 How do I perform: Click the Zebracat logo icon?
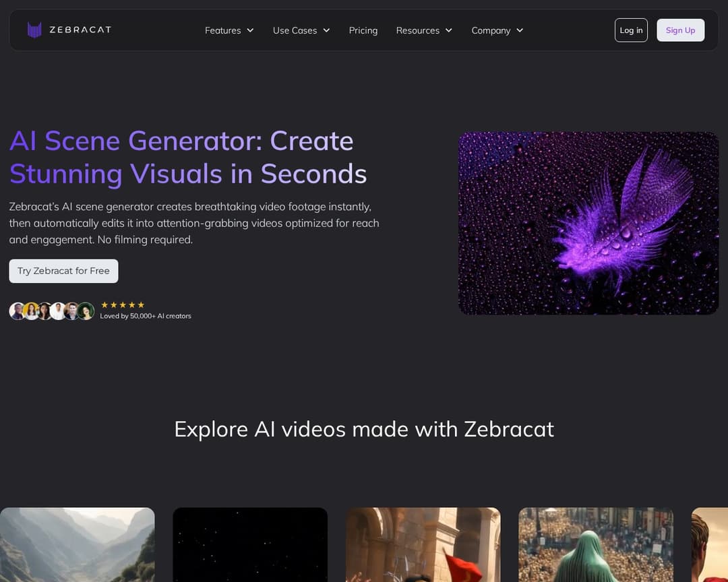[34, 30]
